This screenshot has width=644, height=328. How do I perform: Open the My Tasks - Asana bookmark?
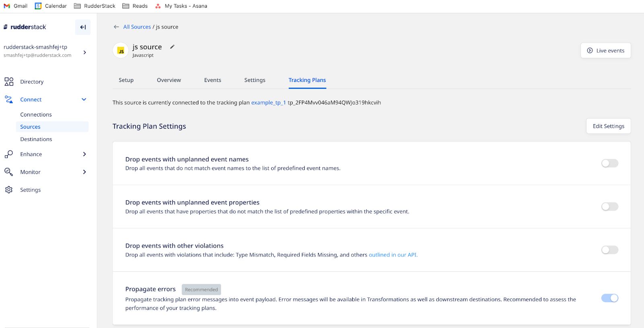pos(181,6)
